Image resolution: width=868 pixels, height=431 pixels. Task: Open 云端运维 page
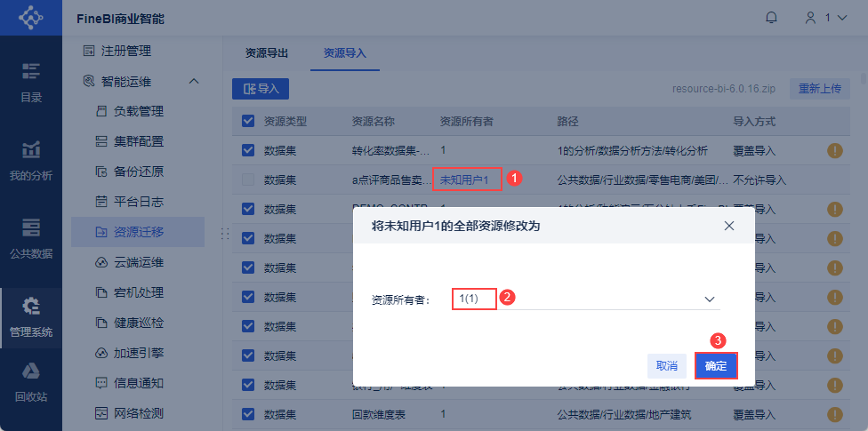(x=138, y=262)
